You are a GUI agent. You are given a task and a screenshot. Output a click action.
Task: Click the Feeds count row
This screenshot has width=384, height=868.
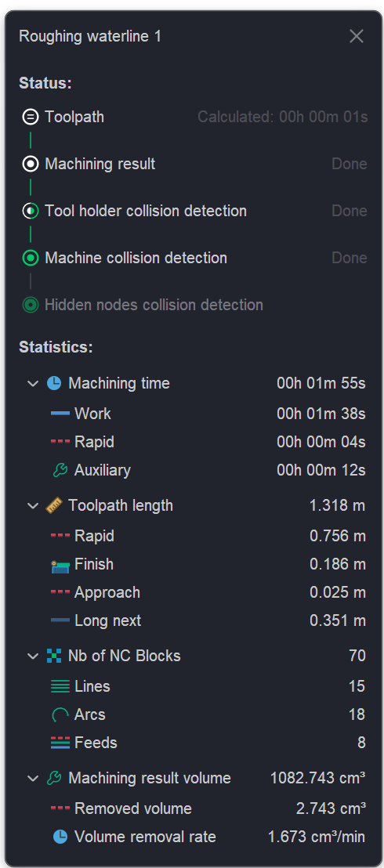point(208,743)
